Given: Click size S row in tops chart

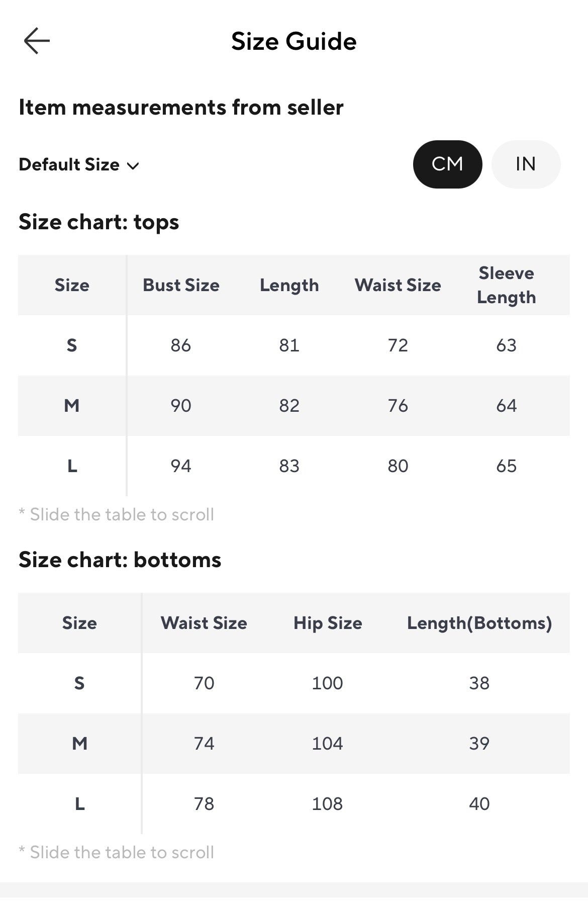Looking at the screenshot, I should point(294,345).
